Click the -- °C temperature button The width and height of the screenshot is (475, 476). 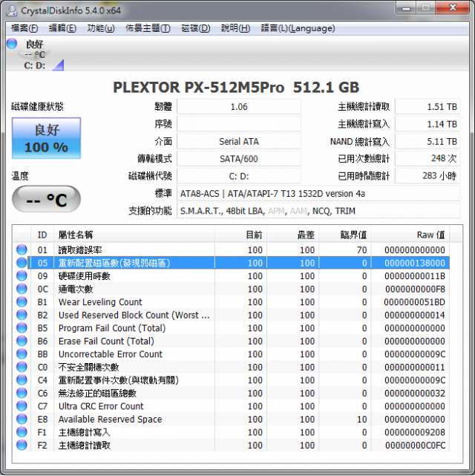[46, 199]
